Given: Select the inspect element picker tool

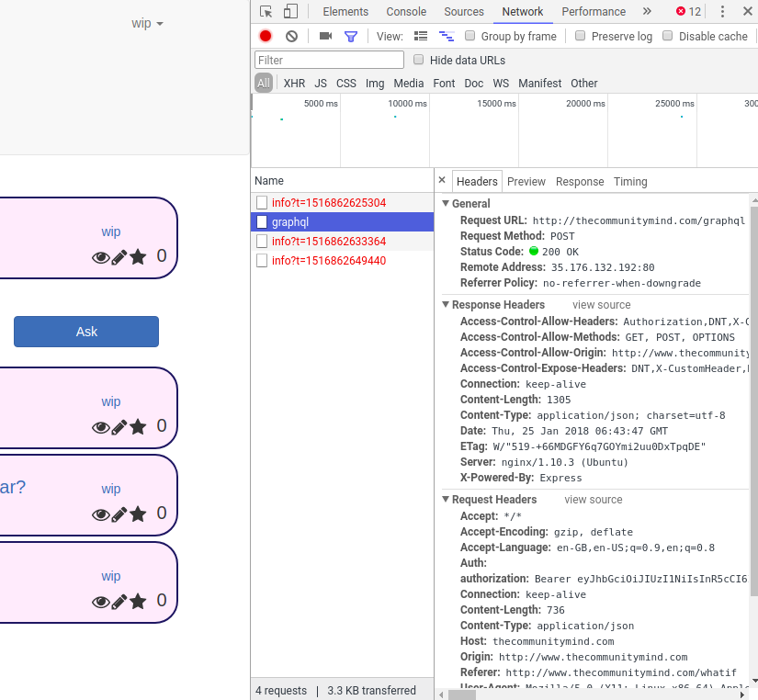Looking at the screenshot, I should point(266,12).
